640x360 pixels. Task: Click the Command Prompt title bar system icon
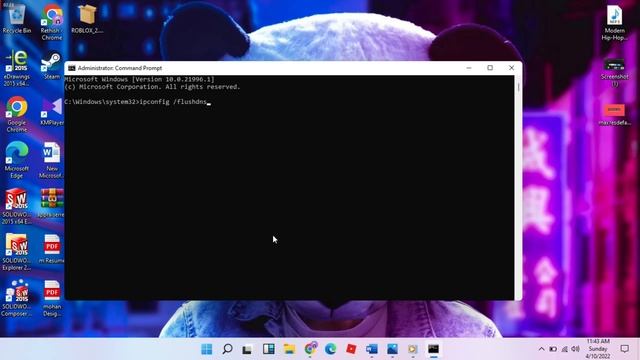pyautogui.click(x=72, y=68)
